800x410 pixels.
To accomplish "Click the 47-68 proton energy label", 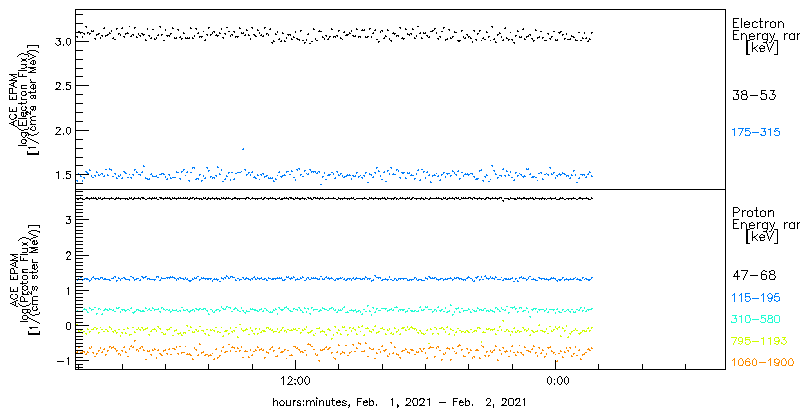I will click(x=754, y=276).
